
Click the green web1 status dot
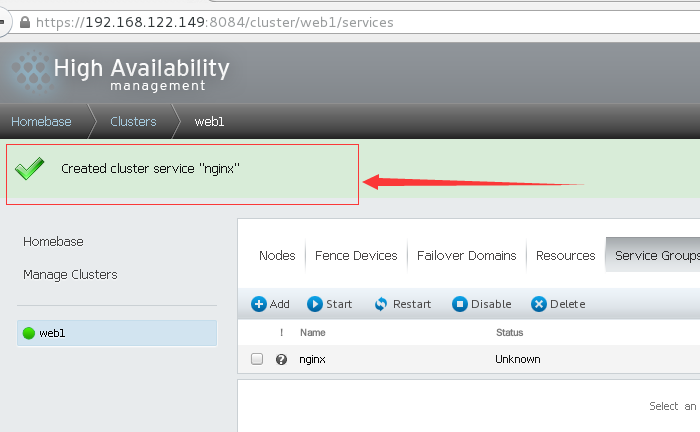click(28, 333)
